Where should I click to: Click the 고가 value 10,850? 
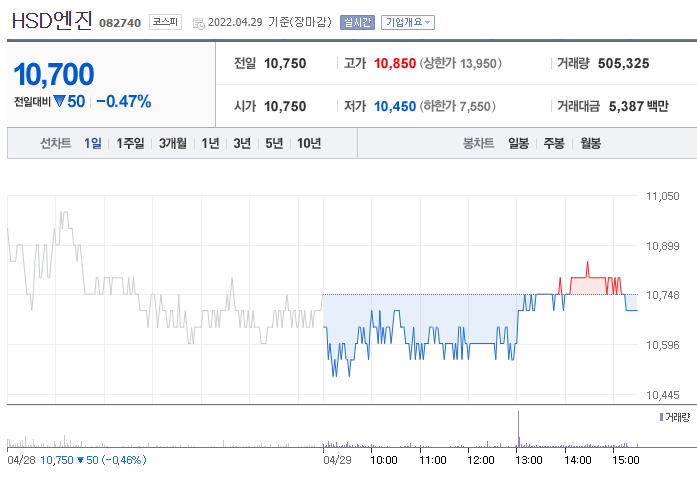coord(395,64)
